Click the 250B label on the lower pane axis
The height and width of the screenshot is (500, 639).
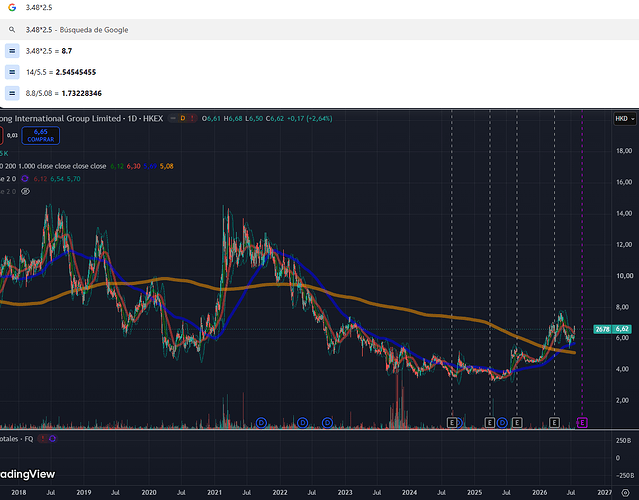click(624, 441)
